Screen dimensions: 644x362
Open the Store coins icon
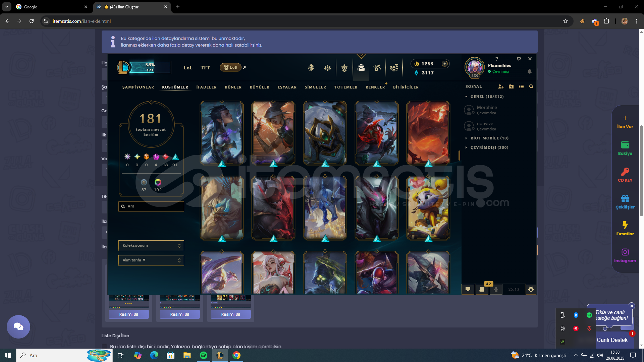(x=394, y=68)
